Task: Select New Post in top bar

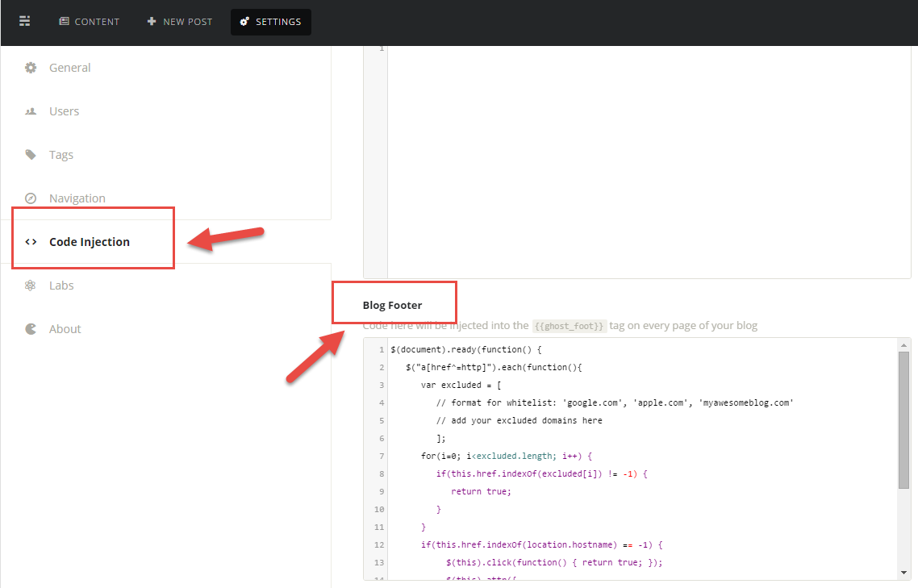Action: tap(180, 22)
